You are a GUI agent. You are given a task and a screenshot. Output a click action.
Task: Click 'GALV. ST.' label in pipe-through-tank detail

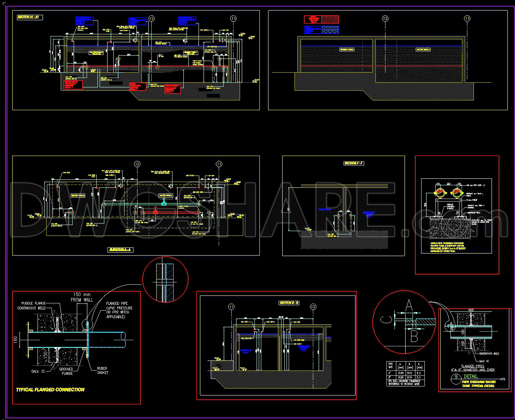[484, 361]
